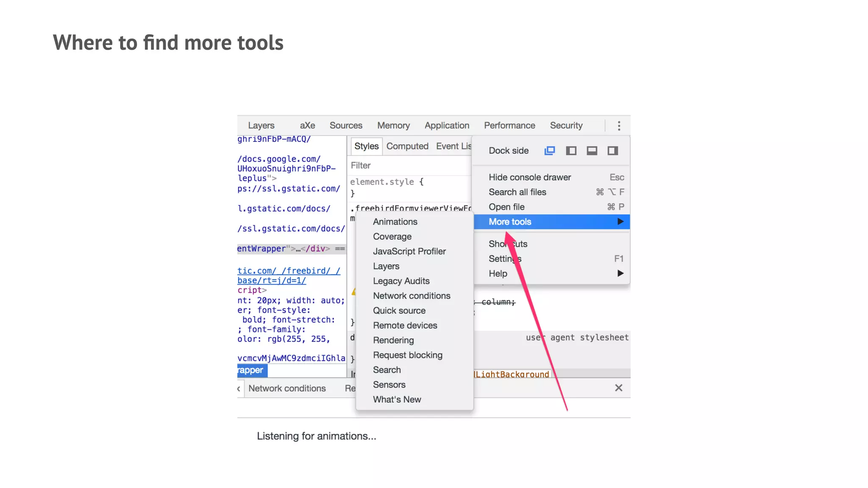Choose What's New in the submenu

point(415,400)
